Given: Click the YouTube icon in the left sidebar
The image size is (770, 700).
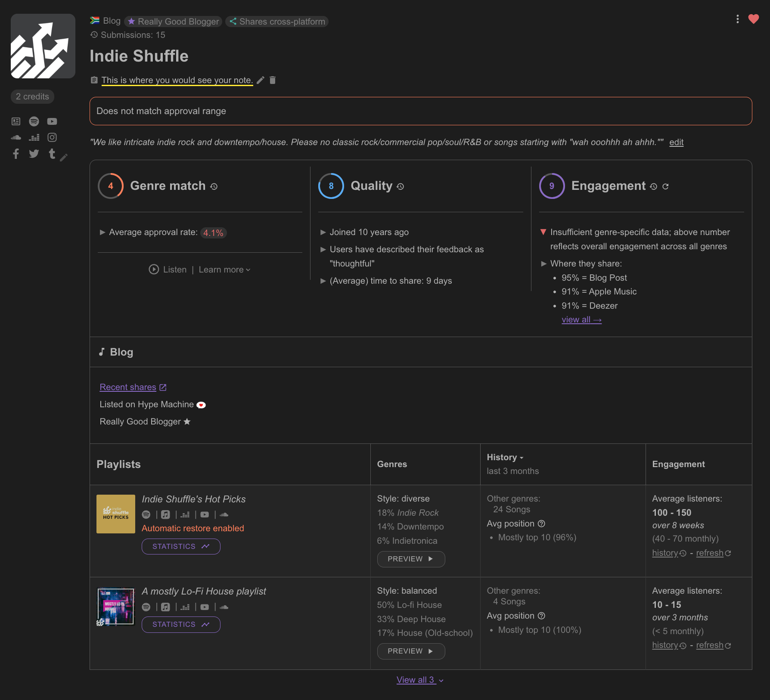Looking at the screenshot, I should [x=52, y=121].
